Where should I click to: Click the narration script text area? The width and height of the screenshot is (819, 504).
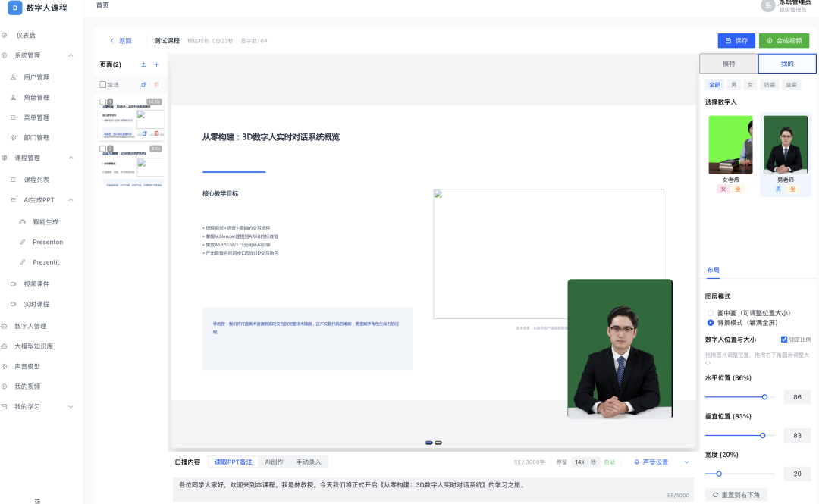(x=433, y=489)
